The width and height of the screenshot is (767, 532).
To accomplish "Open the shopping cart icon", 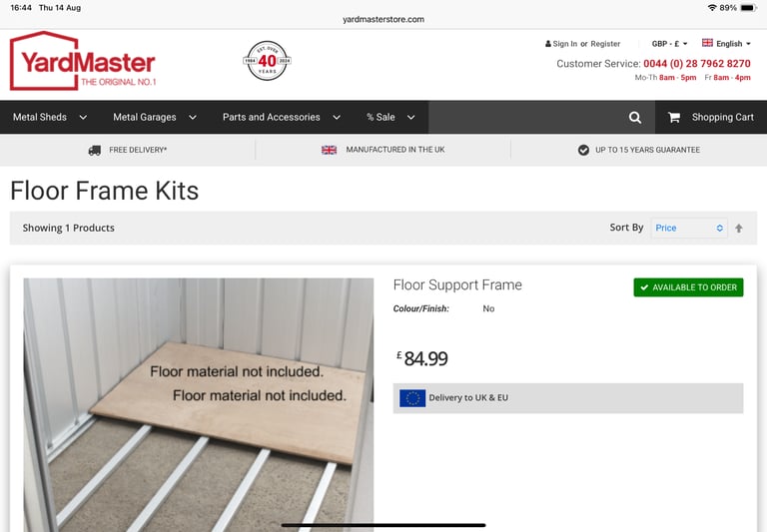I will (x=674, y=118).
